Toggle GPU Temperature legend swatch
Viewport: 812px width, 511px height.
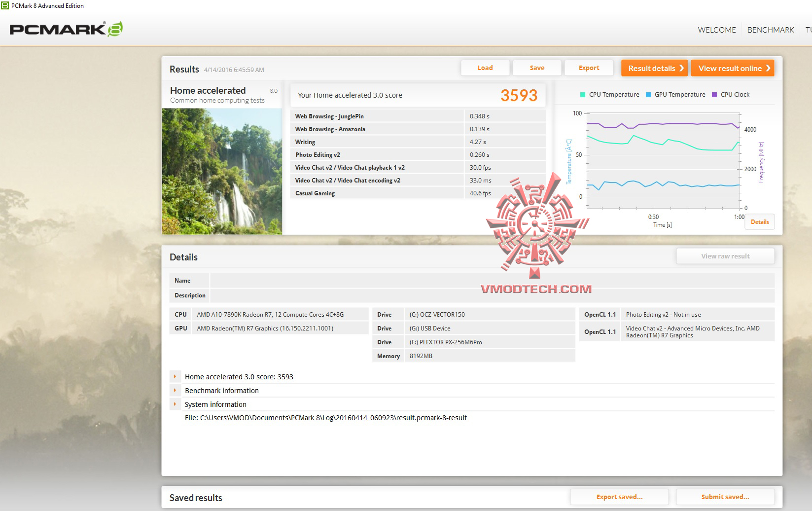[648, 95]
